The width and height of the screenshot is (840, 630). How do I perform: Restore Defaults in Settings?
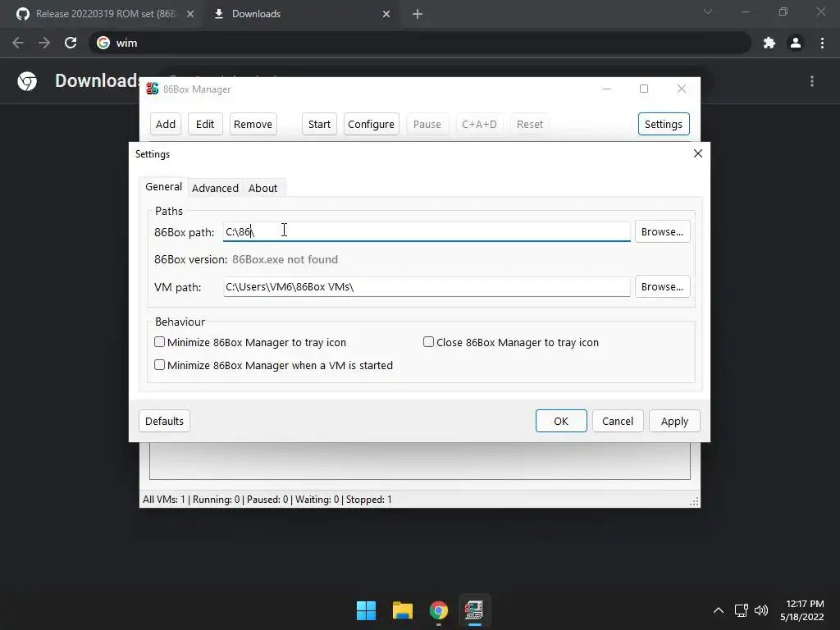tap(164, 421)
